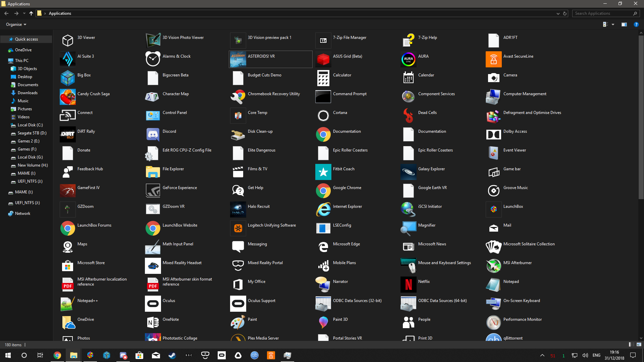Screen dimensions: 644x362
Task: Open the Action Center notifications
Action: [x=633, y=355]
